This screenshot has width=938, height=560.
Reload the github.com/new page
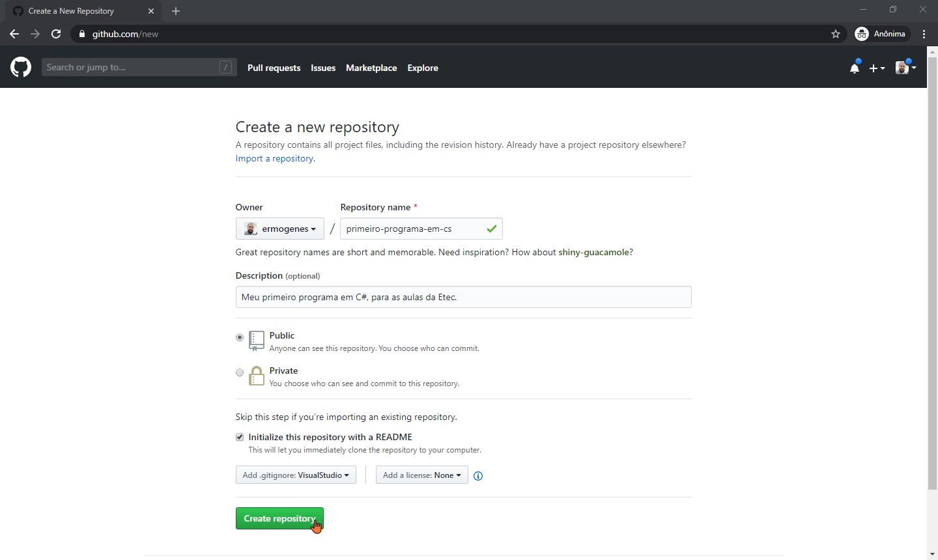point(56,34)
